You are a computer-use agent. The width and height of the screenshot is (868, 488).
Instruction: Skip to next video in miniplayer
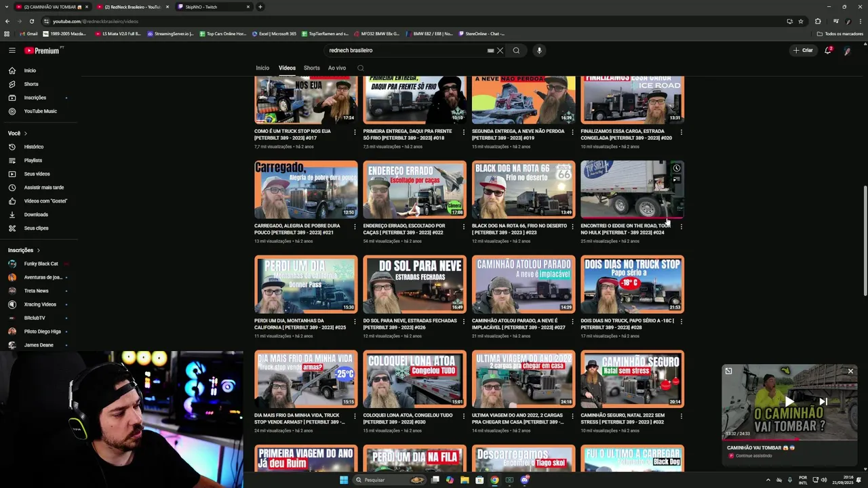pyautogui.click(x=823, y=402)
